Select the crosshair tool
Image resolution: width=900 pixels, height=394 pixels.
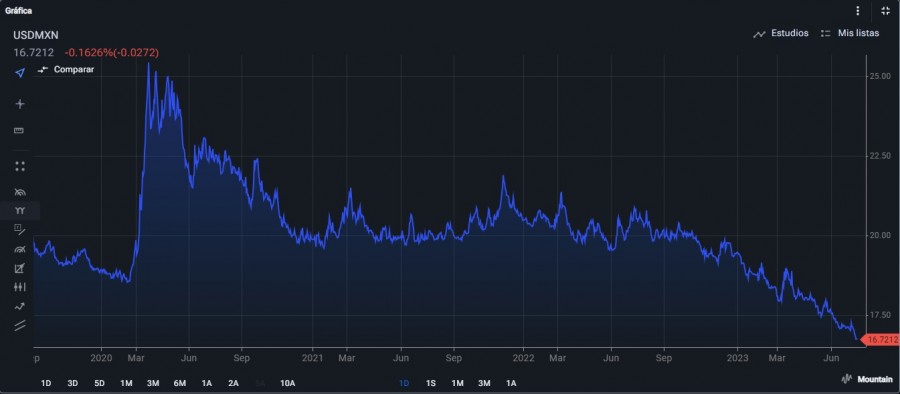20,104
